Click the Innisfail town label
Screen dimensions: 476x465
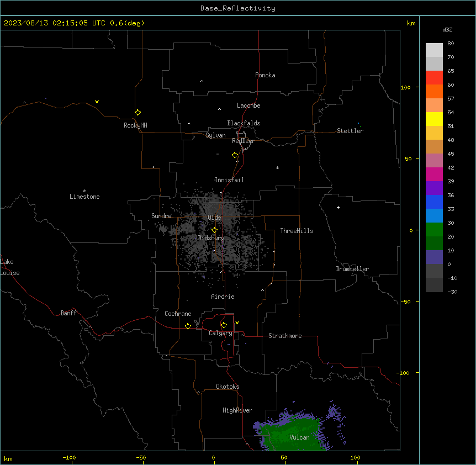(229, 180)
